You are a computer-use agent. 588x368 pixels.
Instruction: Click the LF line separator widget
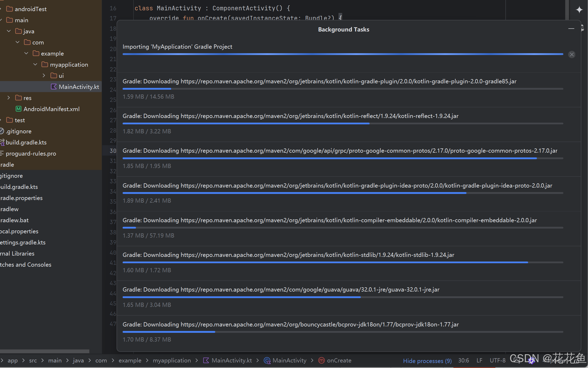479,360
